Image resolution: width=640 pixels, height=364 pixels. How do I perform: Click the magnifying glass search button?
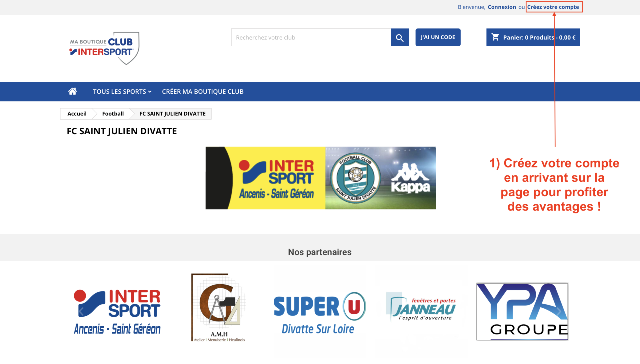tap(400, 37)
